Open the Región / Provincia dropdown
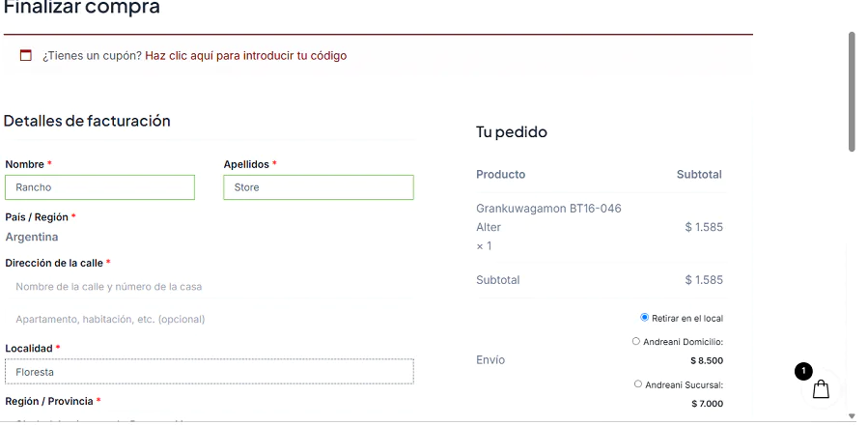868x425 pixels. tap(210, 419)
